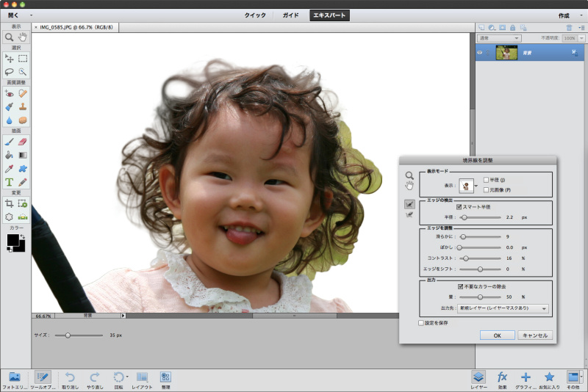This screenshot has height=392, width=588.
Task: Open the 出力先 output dropdown
Action: (503, 308)
